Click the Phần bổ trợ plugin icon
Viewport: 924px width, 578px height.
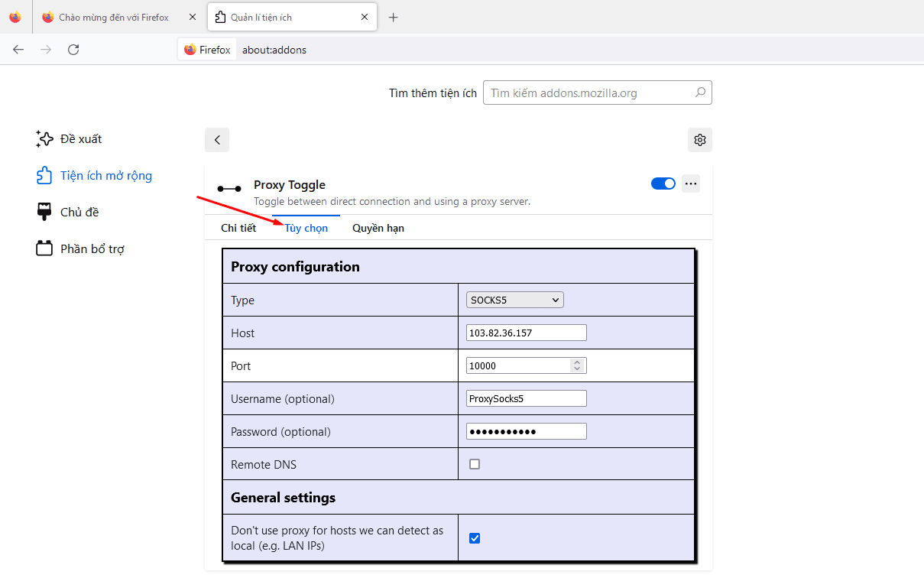pos(44,249)
